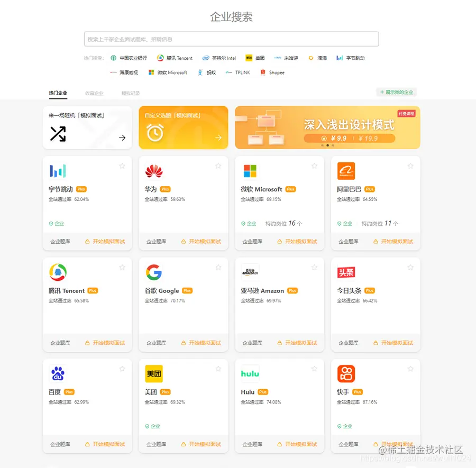Click 企业 verified link on 美团 card
The image size is (476, 468).
point(153,426)
